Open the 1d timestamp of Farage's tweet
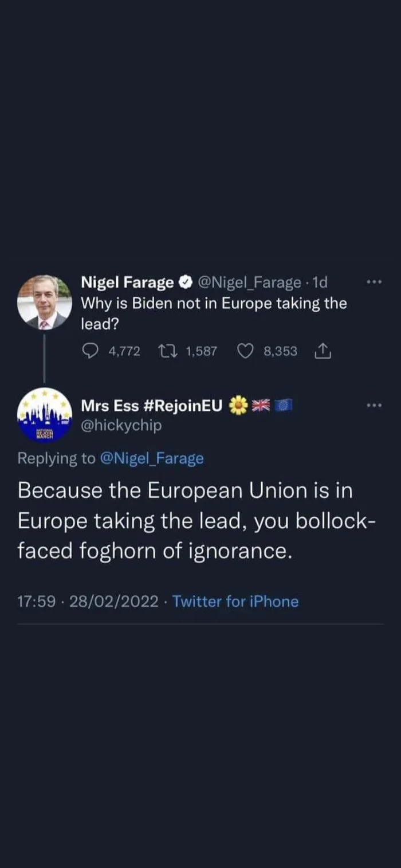This screenshot has height=868, width=401. click(319, 282)
